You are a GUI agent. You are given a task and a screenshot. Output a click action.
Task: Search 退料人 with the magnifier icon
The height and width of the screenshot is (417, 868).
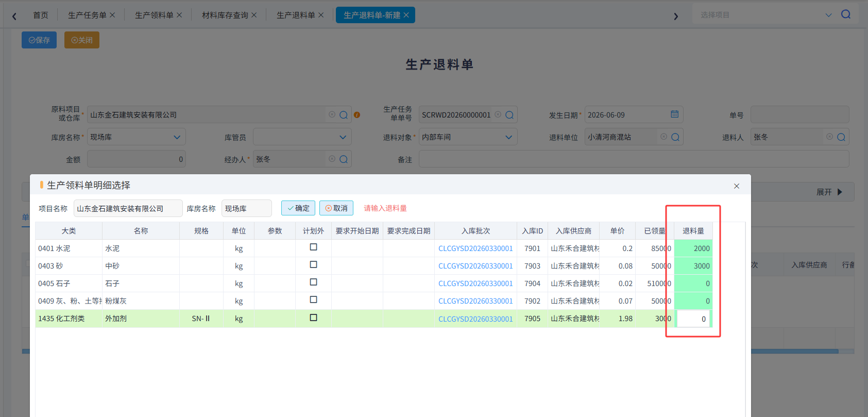841,137
